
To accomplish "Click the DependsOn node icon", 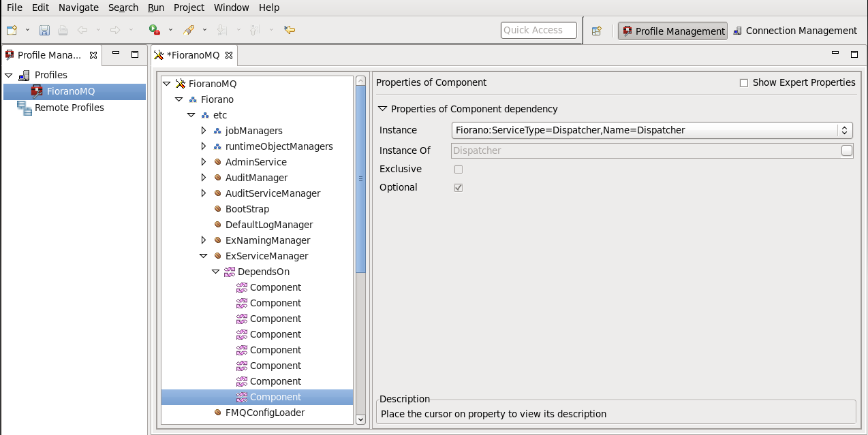I will 230,272.
